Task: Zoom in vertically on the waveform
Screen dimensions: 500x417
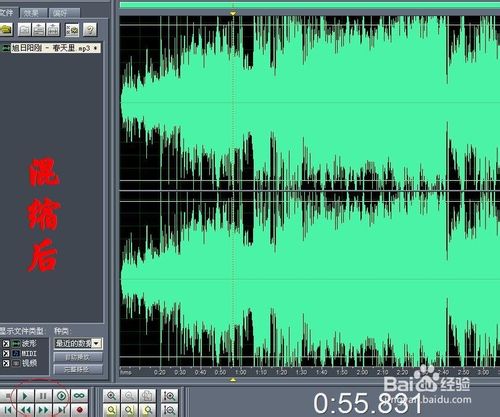Action: 169,396
